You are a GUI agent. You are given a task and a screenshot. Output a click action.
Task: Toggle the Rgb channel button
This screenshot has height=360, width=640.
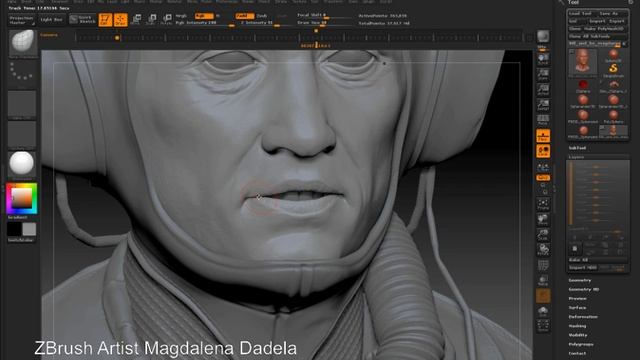[x=204, y=16]
